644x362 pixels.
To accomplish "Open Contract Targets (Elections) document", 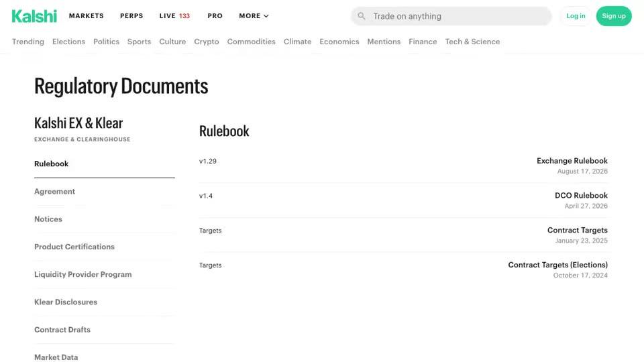I will (557, 265).
